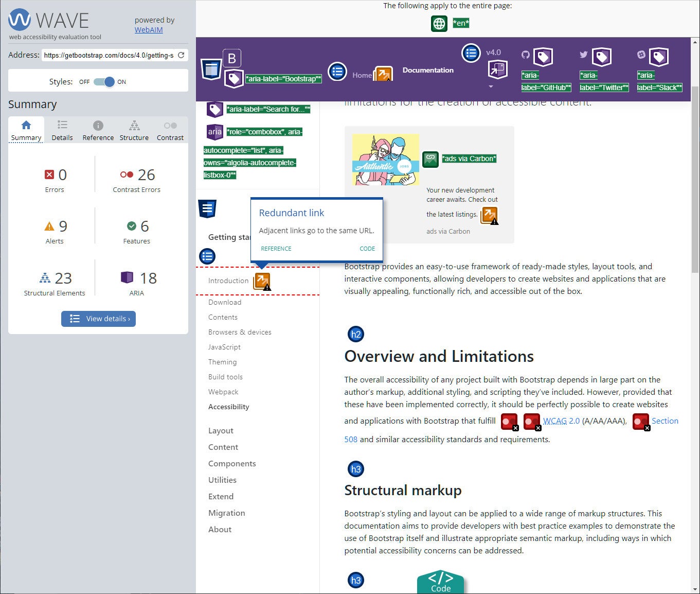700x594 pixels.
Task: Click the header structure icon before Bootstrap logo
Action: [211, 68]
